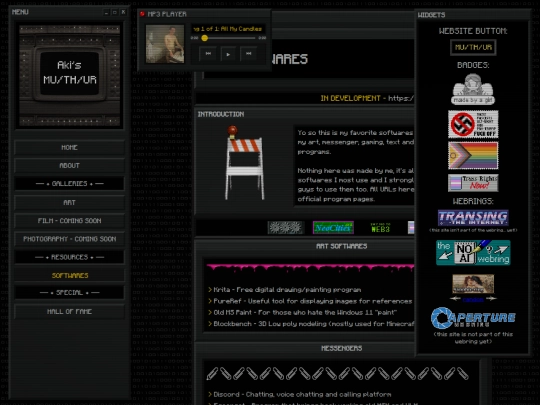Click the INTRODUCTION panel title
The width and height of the screenshot is (540, 405).
click(221, 114)
